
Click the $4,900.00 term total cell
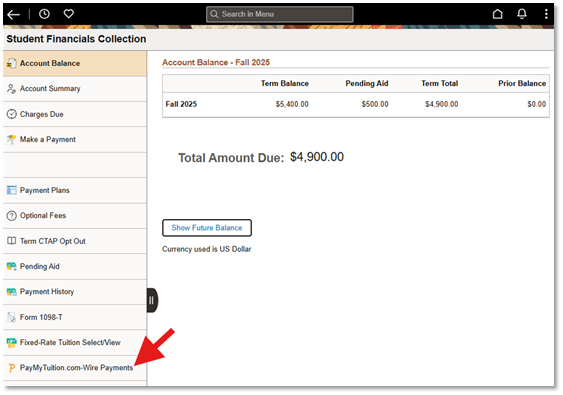tap(442, 104)
